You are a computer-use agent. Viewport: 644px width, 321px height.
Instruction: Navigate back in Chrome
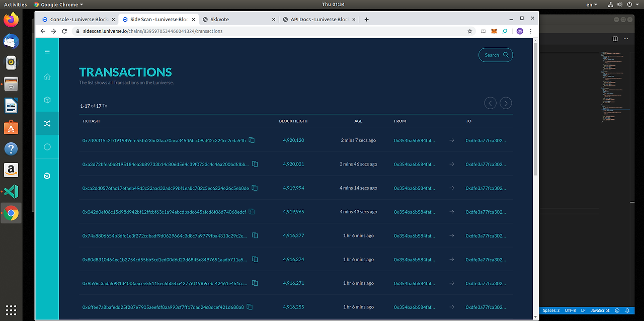43,31
